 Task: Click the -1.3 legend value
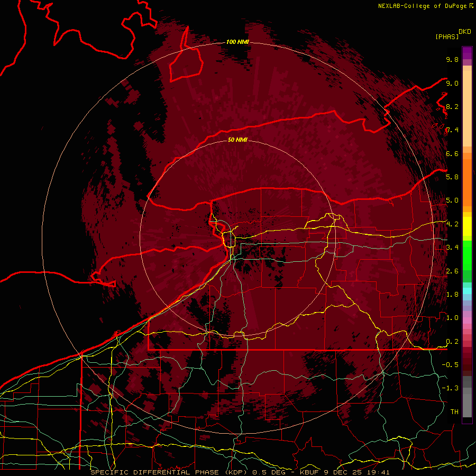(x=450, y=388)
